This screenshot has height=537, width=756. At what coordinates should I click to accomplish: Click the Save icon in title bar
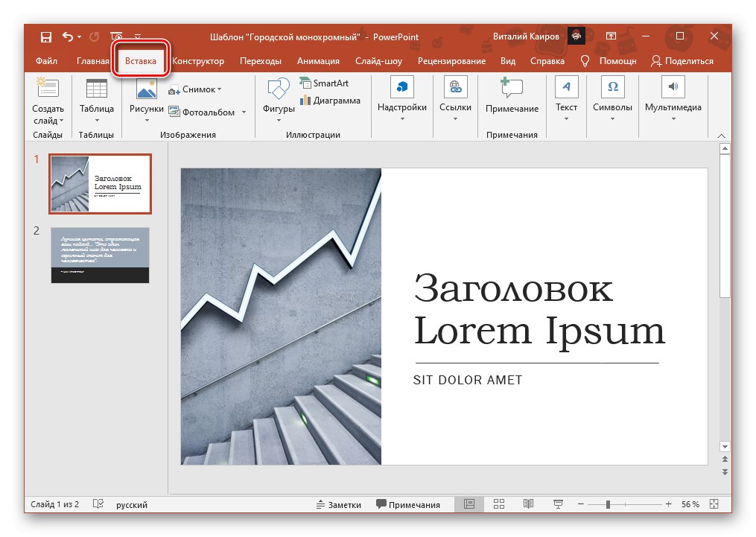click(46, 37)
